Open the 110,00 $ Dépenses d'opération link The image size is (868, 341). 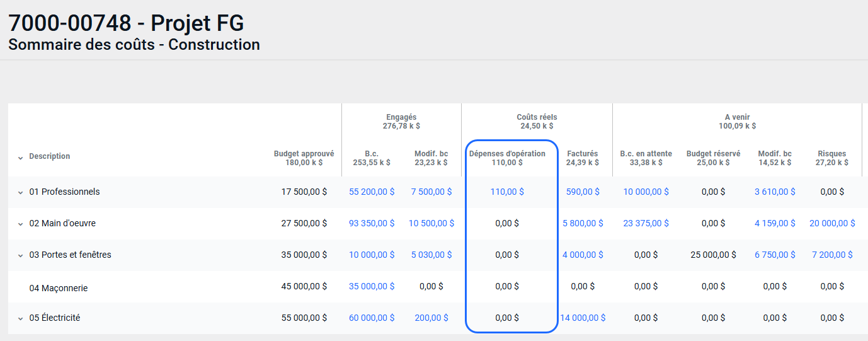tap(507, 192)
